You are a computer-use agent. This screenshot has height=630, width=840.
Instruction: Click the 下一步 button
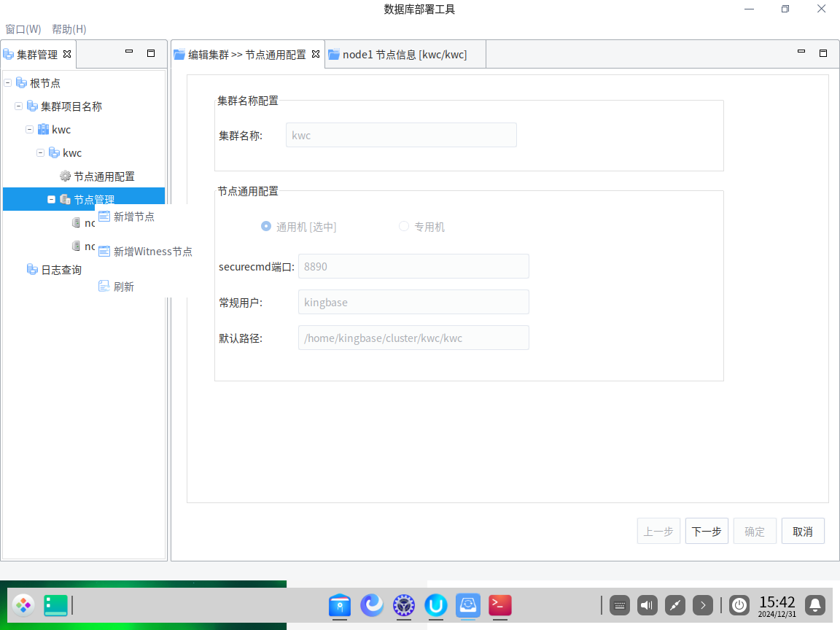pyautogui.click(x=707, y=532)
